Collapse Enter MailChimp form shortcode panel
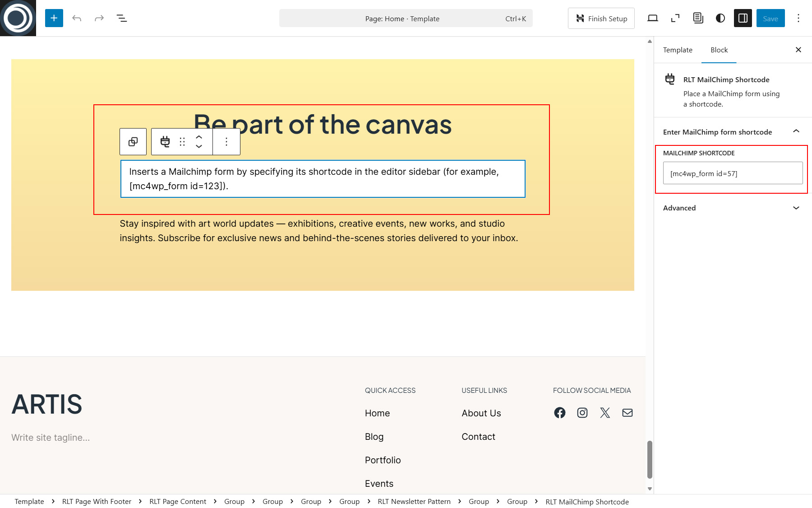This screenshot has height=508, width=812. [x=796, y=131]
